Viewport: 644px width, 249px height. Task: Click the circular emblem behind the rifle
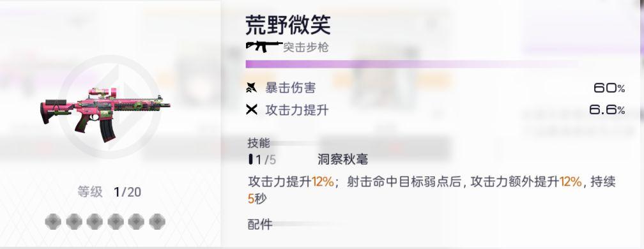(109, 107)
